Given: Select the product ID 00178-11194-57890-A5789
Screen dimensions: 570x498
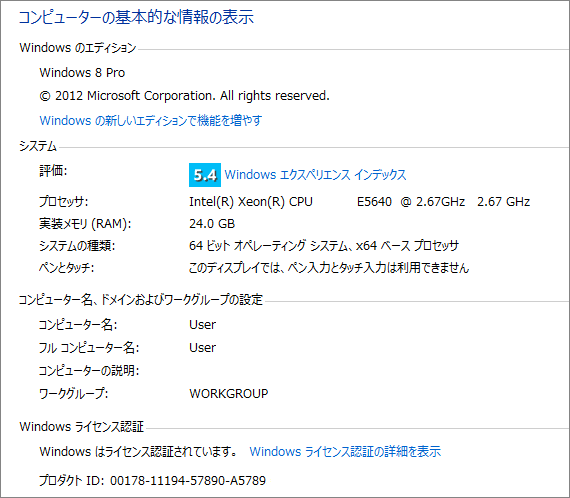Looking at the screenshot, I should click(188, 481).
